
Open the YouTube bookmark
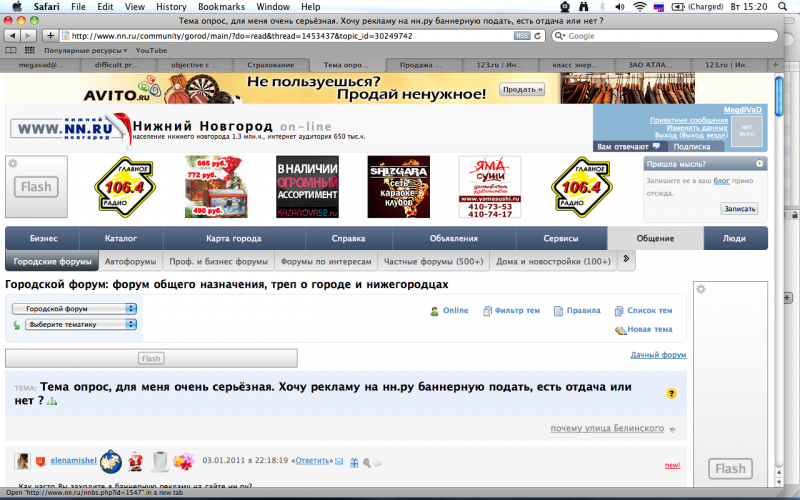tap(151, 51)
